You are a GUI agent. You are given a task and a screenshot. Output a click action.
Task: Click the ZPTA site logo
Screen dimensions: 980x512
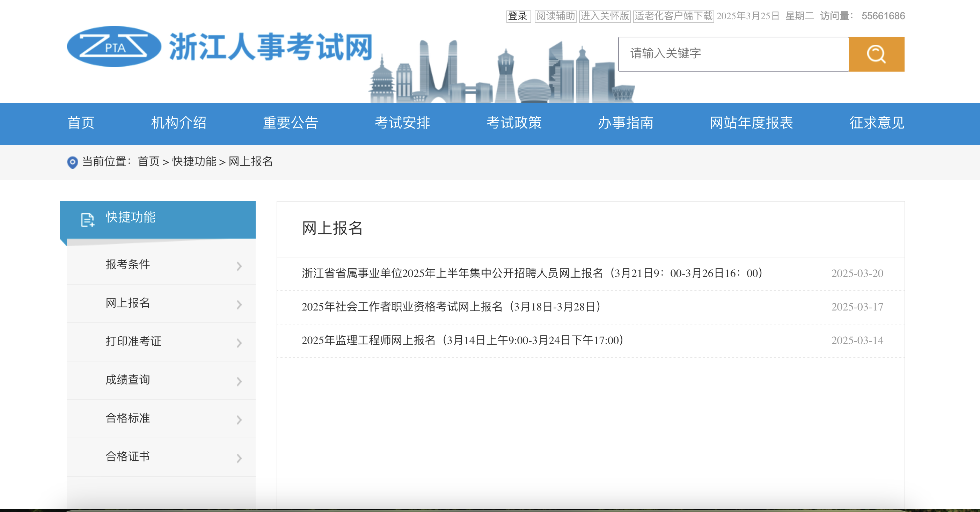(x=114, y=47)
